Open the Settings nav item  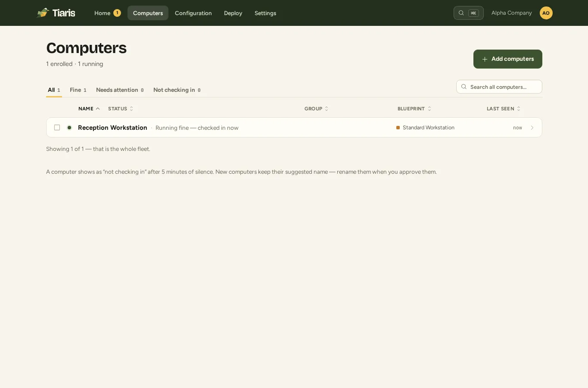[265, 13]
